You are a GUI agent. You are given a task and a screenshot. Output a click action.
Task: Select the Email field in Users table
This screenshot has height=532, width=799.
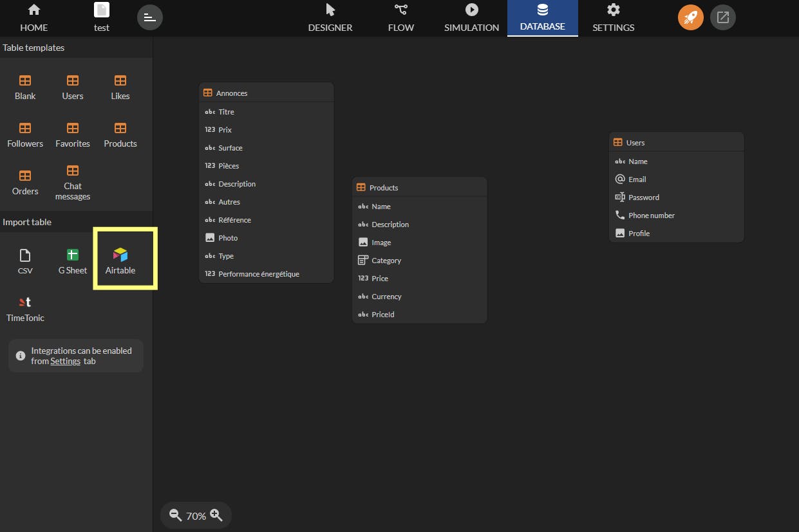tap(677, 179)
